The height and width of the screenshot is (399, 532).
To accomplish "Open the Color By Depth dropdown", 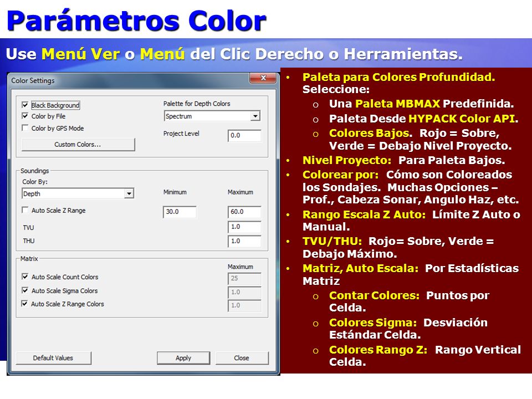I will [x=129, y=194].
